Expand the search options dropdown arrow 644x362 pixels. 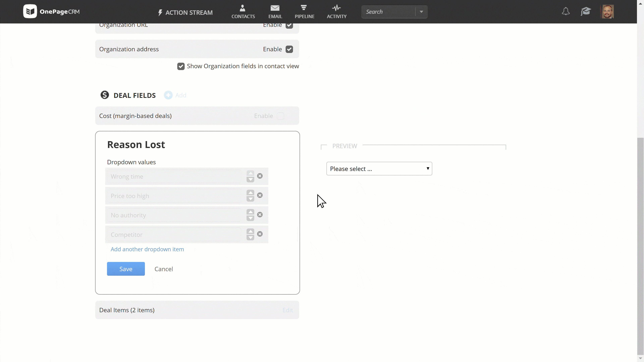tap(421, 12)
